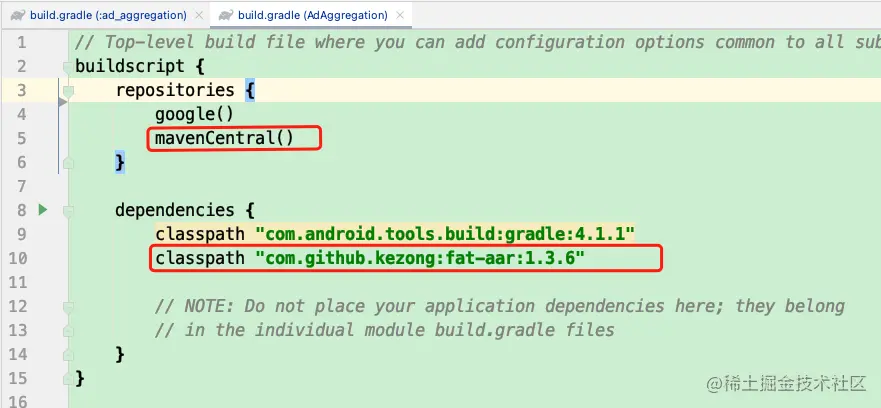Click fold end marker on line 14

(x=68, y=355)
